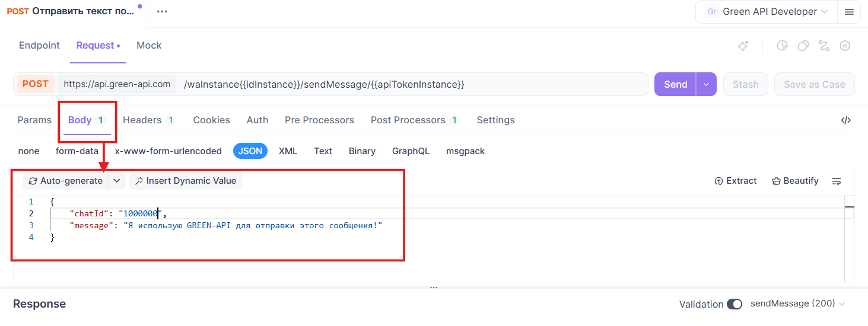Open the hexagon settings icon
The height and width of the screenshot is (326, 868).
[845, 46]
